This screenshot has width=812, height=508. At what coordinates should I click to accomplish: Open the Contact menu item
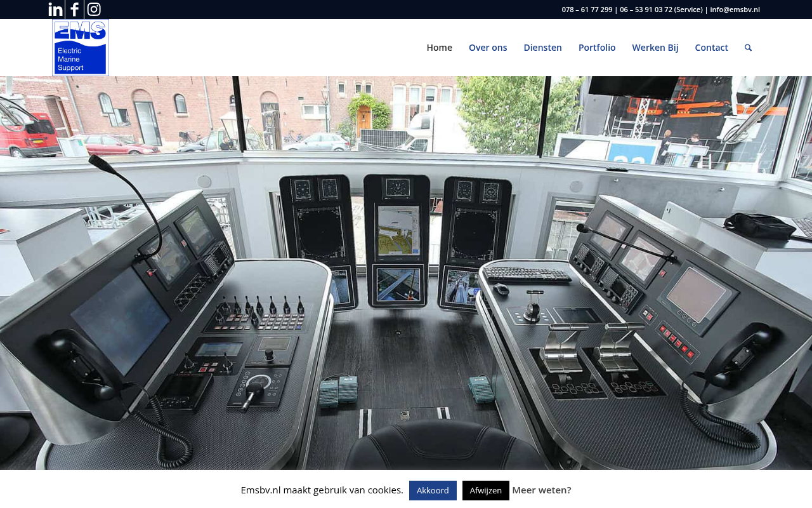point(711,48)
